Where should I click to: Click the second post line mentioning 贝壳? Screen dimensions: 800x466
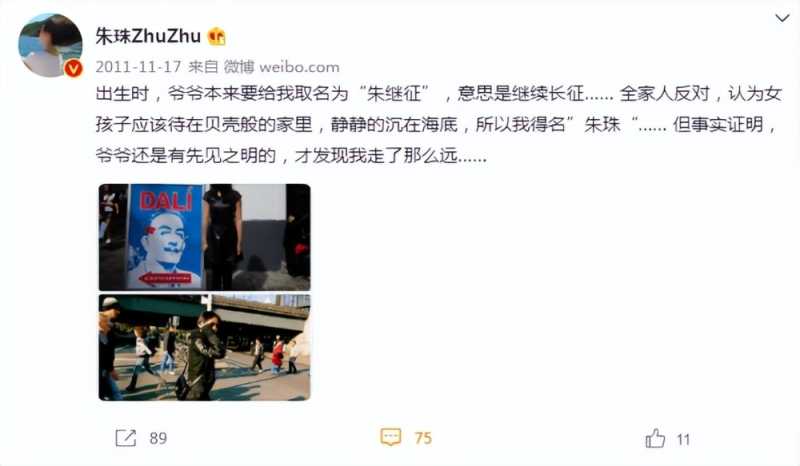[x=436, y=125]
